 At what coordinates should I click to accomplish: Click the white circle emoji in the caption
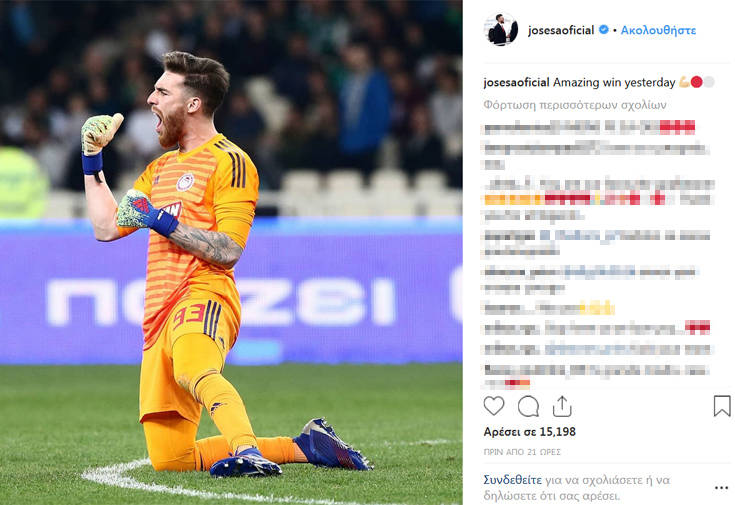(x=709, y=83)
